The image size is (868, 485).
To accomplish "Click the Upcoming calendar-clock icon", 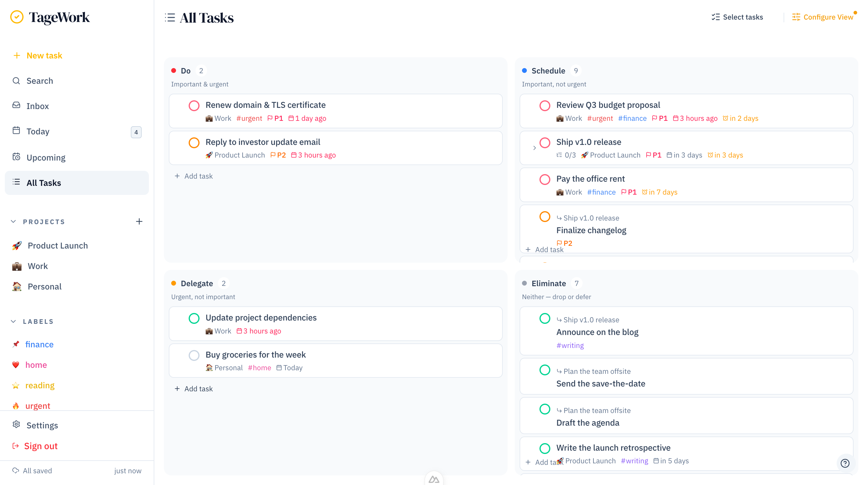I will [x=16, y=157].
